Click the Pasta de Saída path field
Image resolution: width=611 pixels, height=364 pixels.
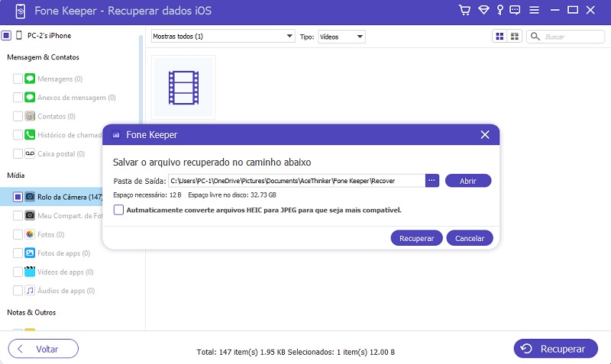click(x=296, y=181)
